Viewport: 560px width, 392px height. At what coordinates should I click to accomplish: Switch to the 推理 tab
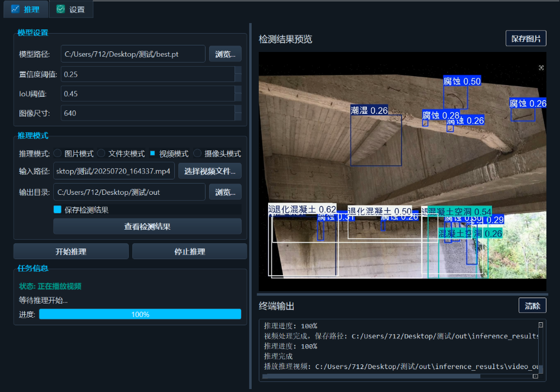click(26, 9)
